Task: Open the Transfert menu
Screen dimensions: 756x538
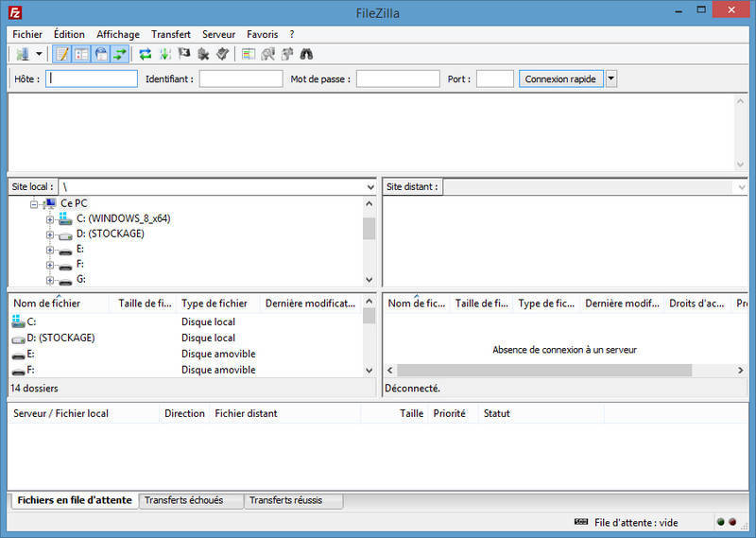Action: 171,34
